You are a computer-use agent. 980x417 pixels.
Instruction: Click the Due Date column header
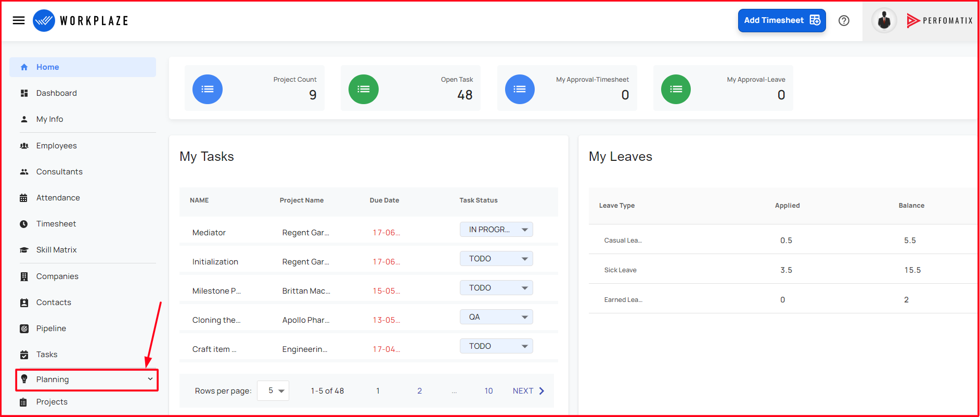(384, 200)
